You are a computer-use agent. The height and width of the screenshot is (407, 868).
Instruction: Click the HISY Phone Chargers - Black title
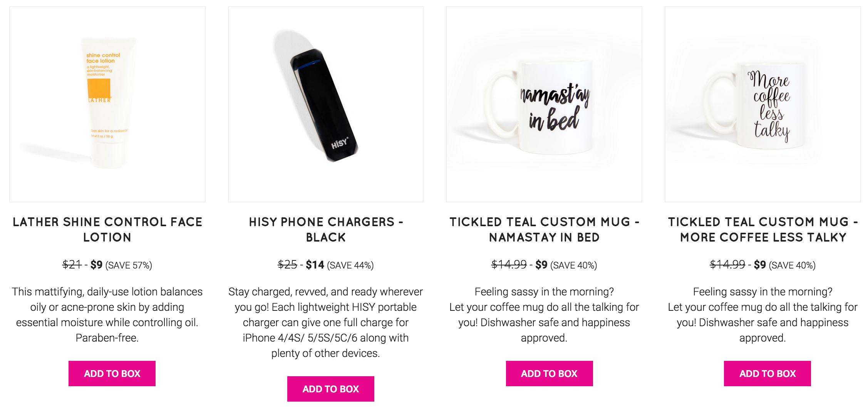[326, 230]
